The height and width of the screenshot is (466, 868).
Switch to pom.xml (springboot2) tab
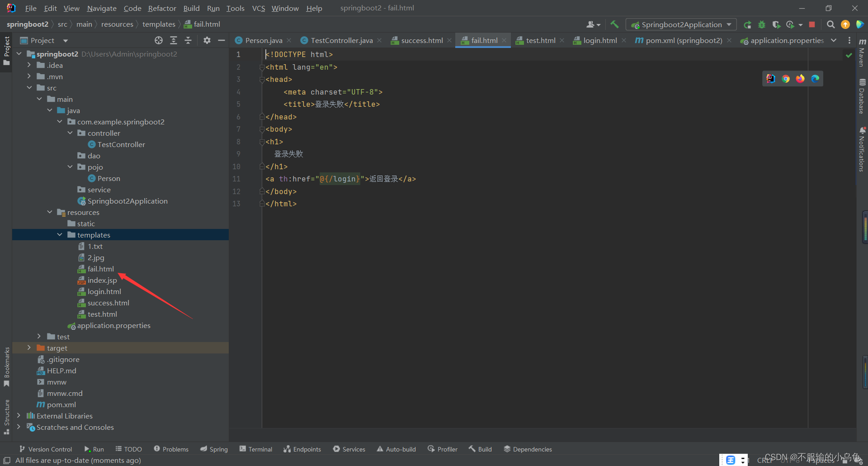click(684, 40)
